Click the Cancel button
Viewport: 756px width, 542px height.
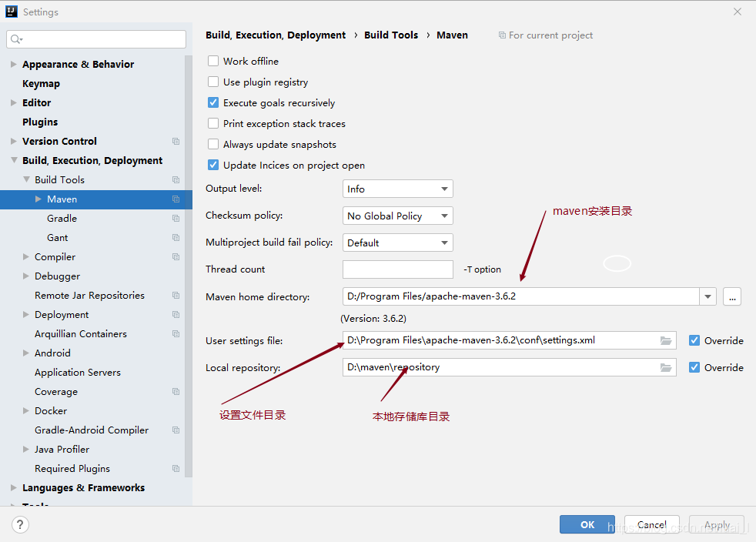pos(652,524)
